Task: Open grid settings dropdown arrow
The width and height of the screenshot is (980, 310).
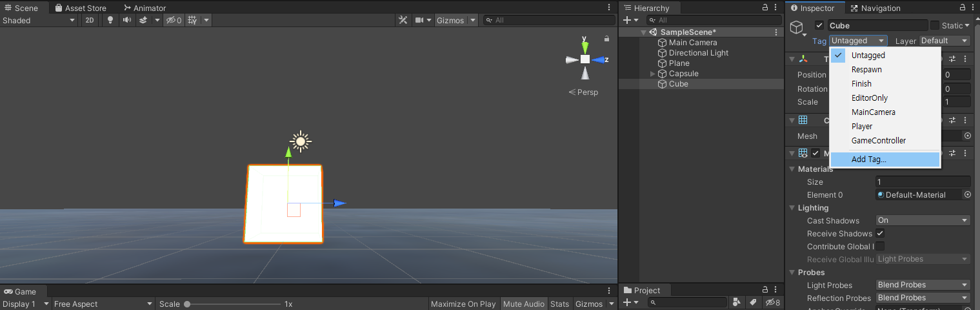Action: (x=206, y=20)
